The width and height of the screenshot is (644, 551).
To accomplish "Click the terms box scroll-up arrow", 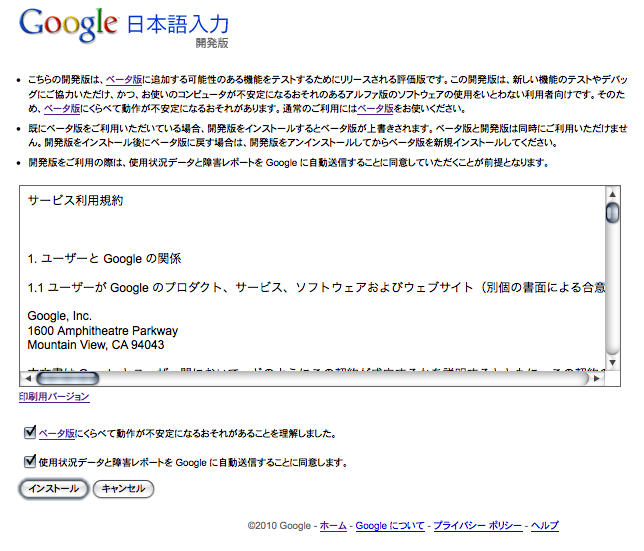I will click(x=612, y=194).
